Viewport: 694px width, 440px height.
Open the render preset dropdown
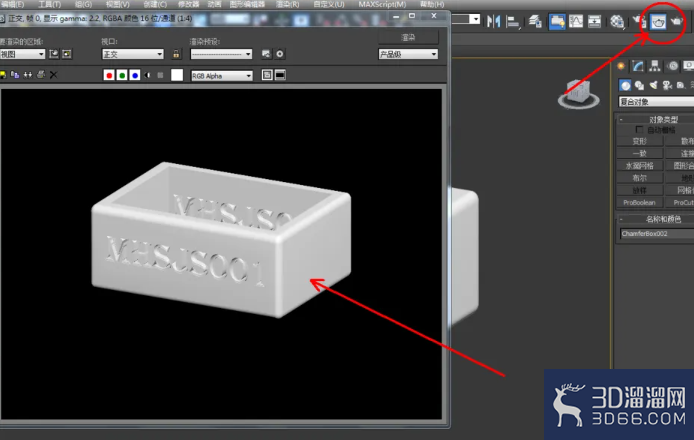click(221, 54)
